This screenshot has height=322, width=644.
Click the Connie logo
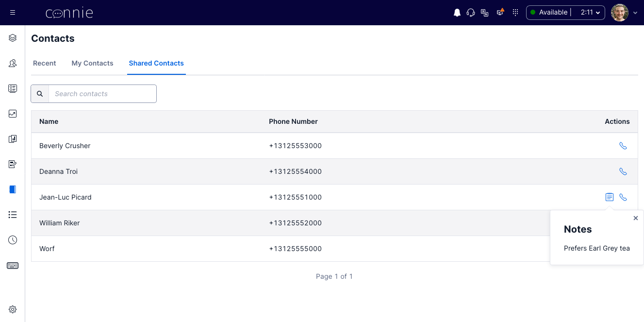69,13
